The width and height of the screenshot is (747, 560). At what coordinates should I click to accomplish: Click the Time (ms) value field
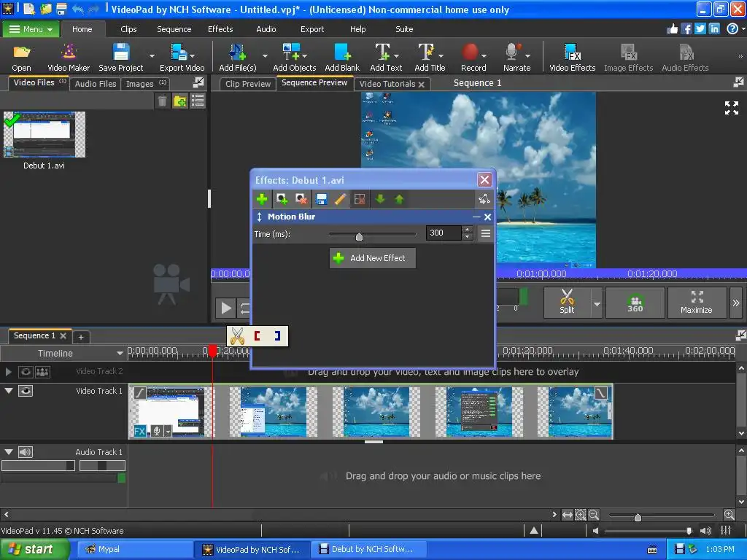444,233
